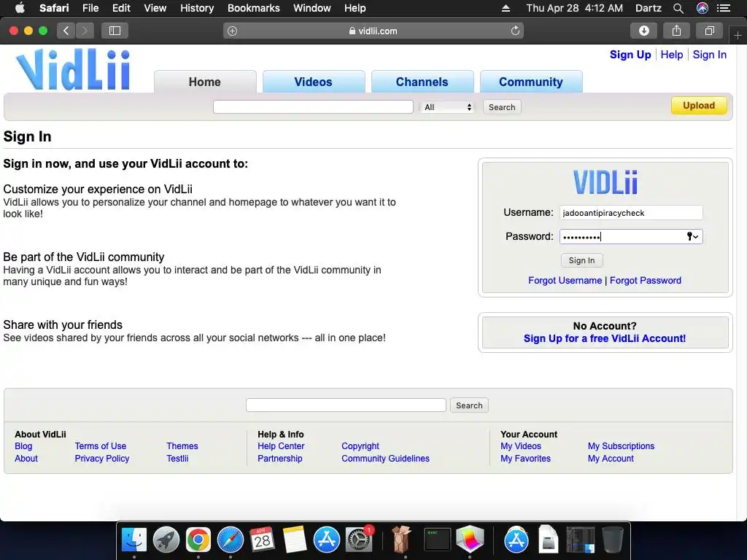
Task: Open the Privacy Policy link
Action: click(102, 459)
